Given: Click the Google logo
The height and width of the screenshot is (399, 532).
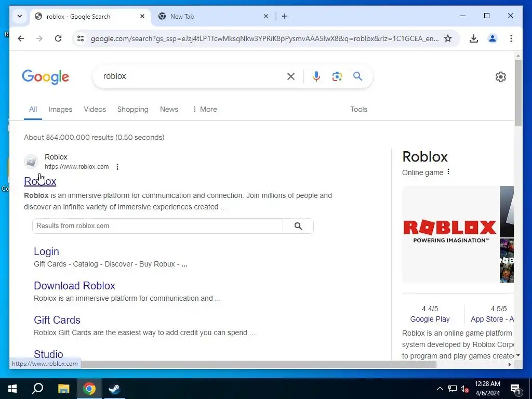Looking at the screenshot, I should click(x=46, y=77).
